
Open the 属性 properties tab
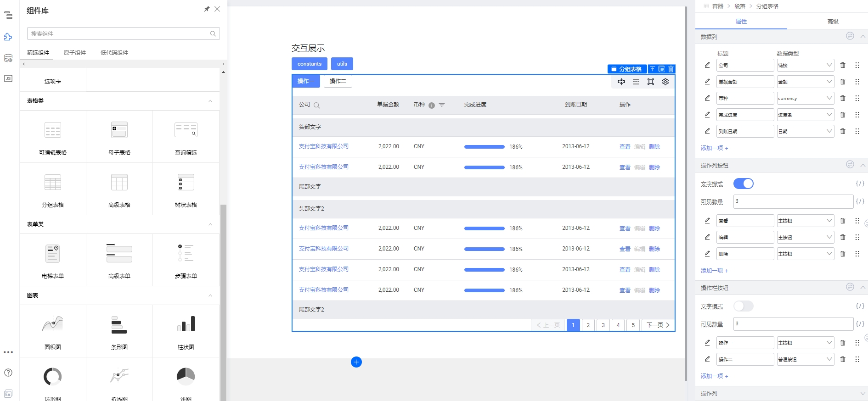coord(741,22)
